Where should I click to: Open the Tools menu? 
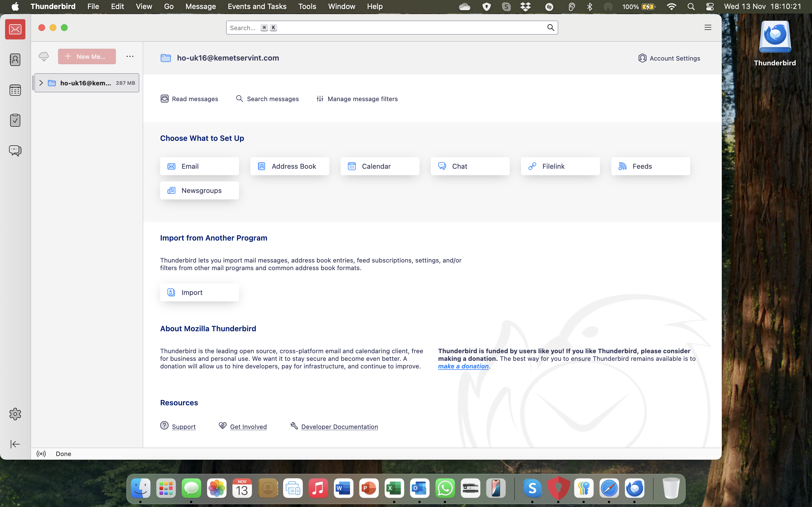point(307,6)
